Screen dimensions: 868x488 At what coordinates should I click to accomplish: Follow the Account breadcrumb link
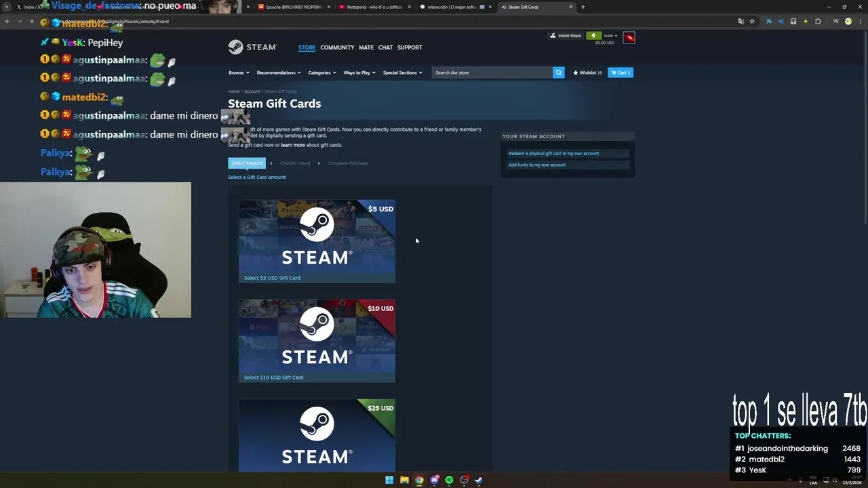tap(252, 91)
